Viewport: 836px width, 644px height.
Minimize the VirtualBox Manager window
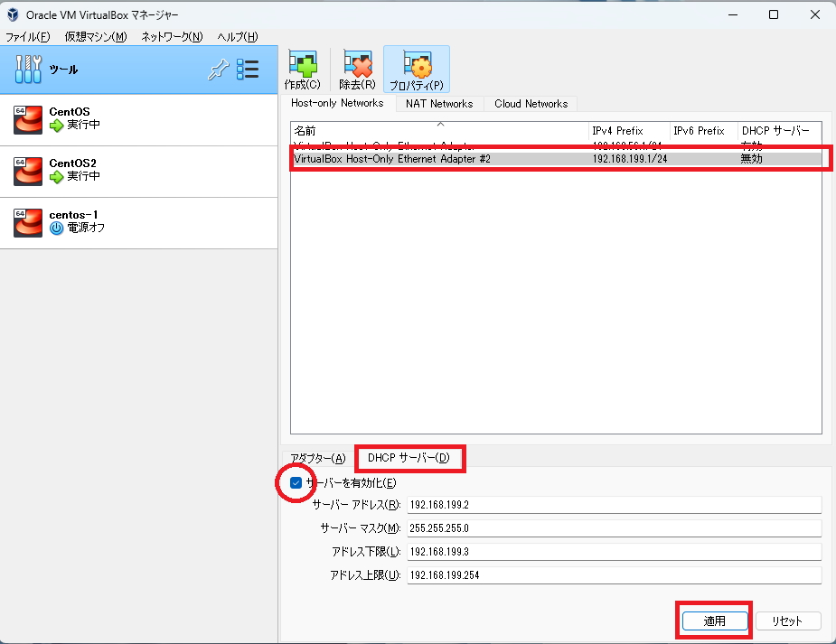(x=733, y=14)
